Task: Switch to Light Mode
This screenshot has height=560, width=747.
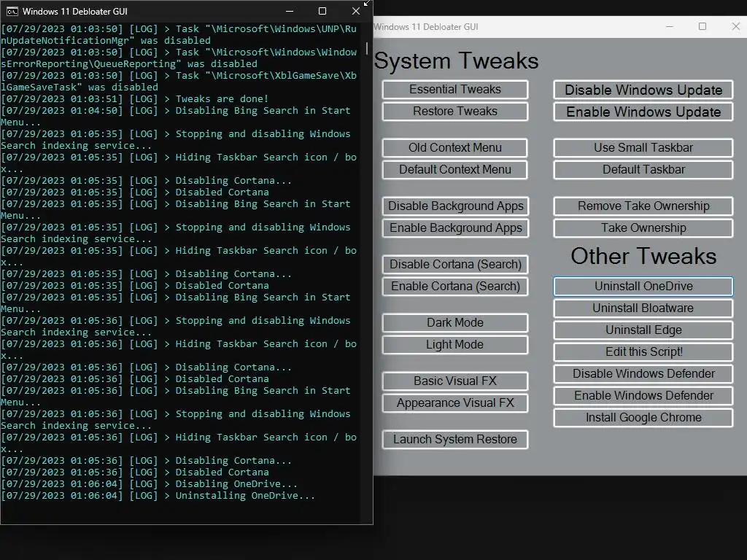Action: [x=455, y=345]
